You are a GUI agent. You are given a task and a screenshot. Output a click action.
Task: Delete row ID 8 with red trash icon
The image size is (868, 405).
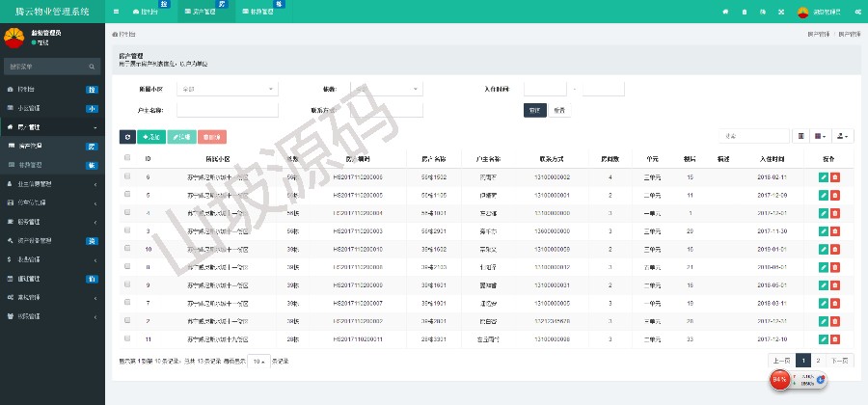pyautogui.click(x=835, y=267)
